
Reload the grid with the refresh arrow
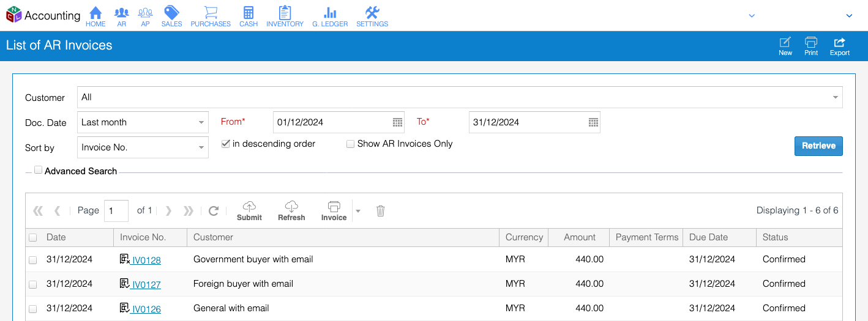[214, 211]
